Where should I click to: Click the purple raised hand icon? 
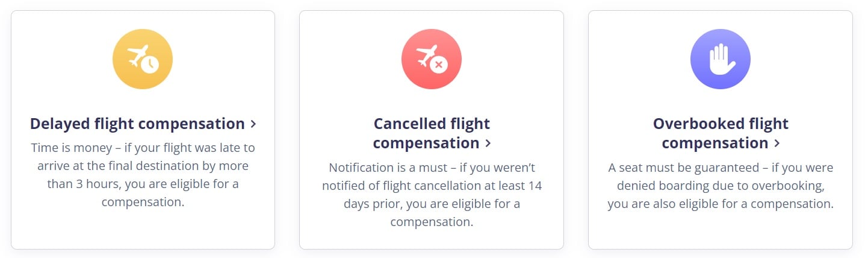[721, 59]
